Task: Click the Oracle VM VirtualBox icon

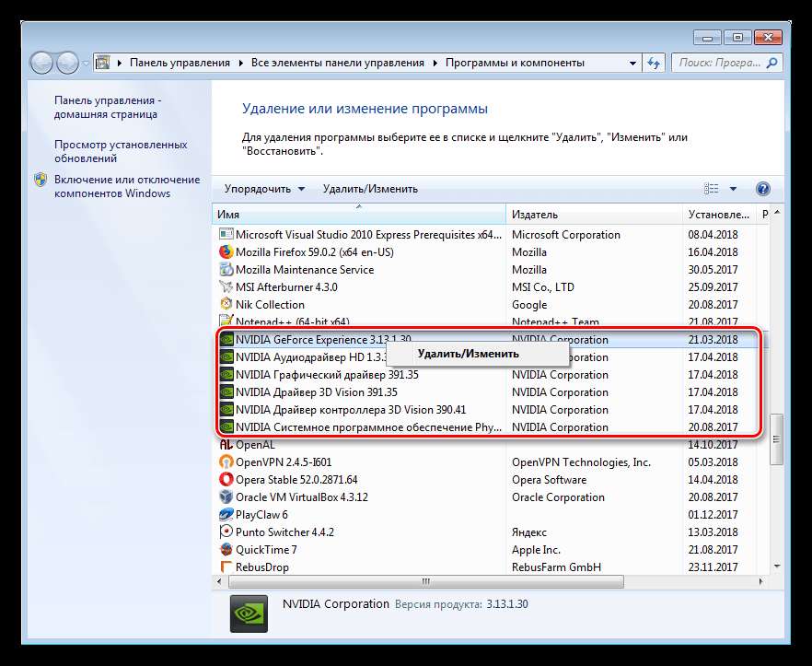Action: coord(226,497)
